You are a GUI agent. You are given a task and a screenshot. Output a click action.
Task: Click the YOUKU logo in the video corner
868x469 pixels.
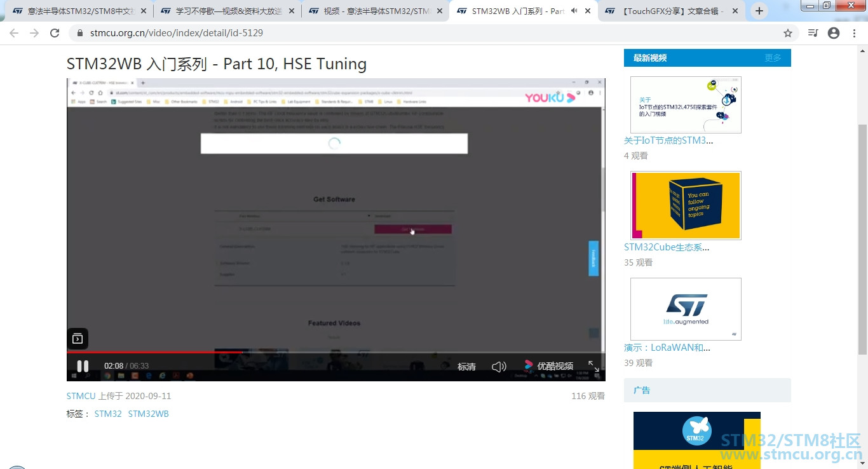coord(550,97)
